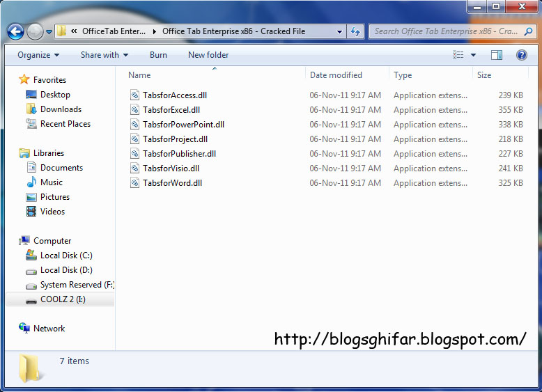Click the Favorites star icon
The image size is (542, 392).
(24, 79)
